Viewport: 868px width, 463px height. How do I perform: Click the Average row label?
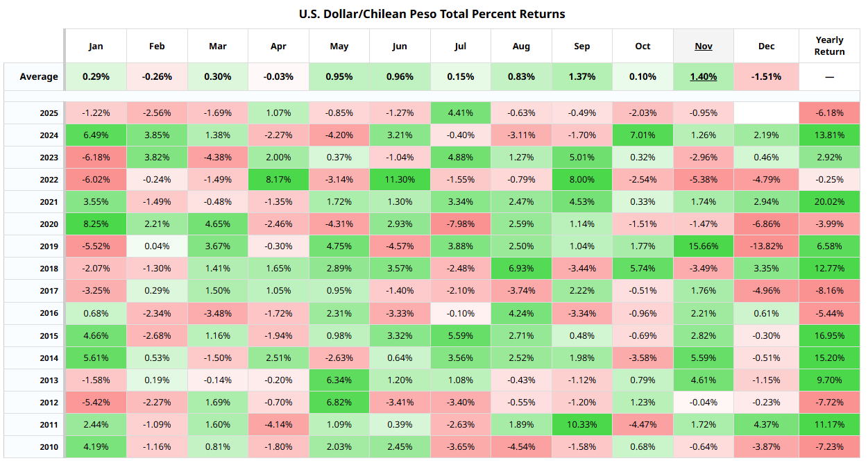39,76
